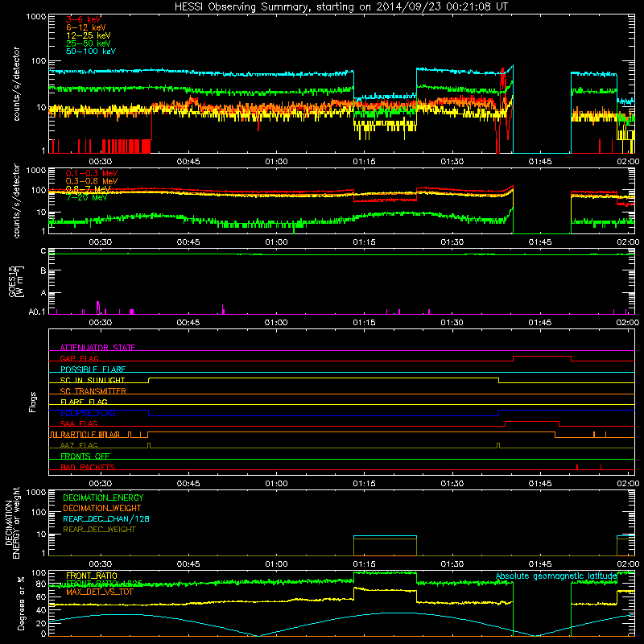Screen dimensions: 644x644
Task: Select the 6-12 keV legend entry
Action: (86, 27)
